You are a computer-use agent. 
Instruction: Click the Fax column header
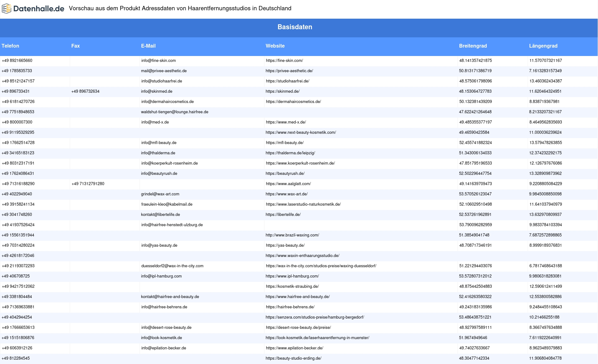75,46
